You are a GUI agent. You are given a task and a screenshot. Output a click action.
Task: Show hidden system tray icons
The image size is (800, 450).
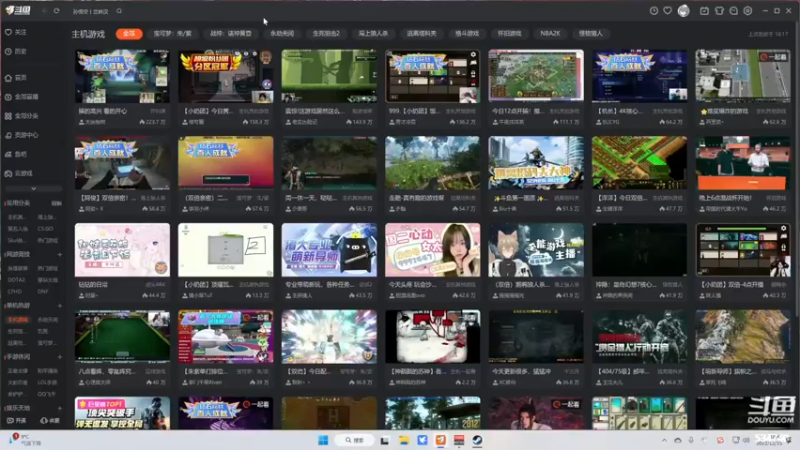click(664, 440)
